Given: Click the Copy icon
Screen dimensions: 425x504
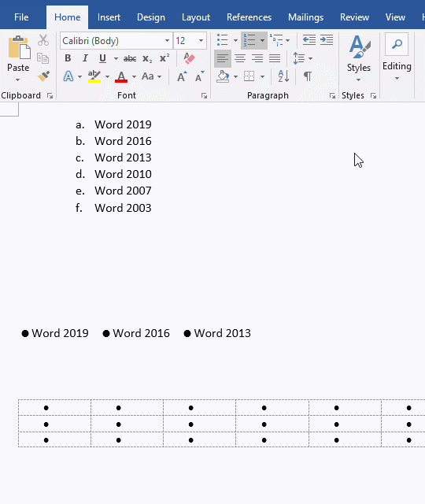Looking at the screenshot, I should click(43, 58).
